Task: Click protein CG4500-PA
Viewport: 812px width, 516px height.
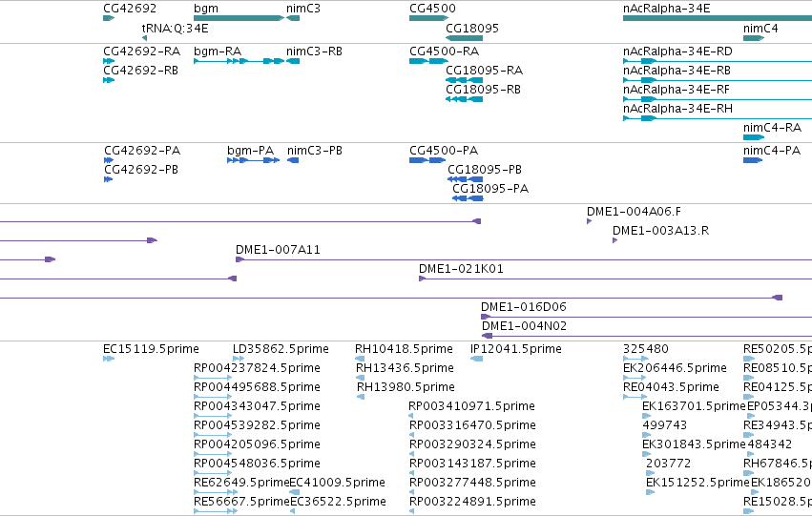Action: 444,151
